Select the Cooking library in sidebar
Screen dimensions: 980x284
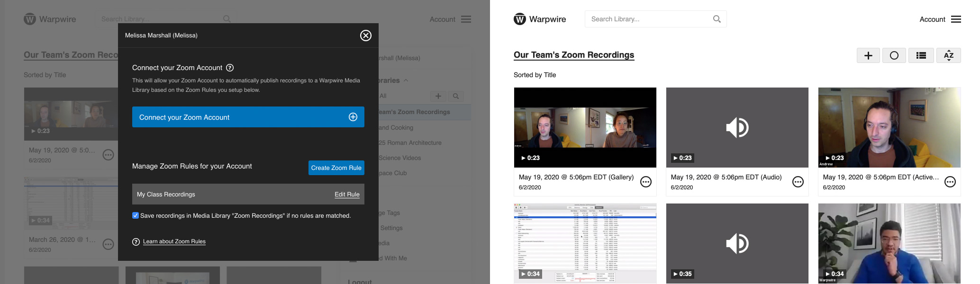click(x=396, y=127)
